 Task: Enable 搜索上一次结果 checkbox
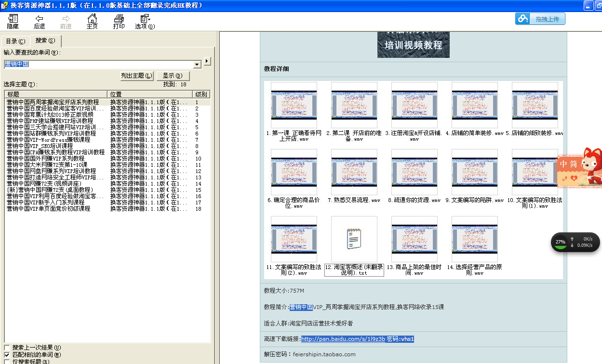click(x=7, y=348)
